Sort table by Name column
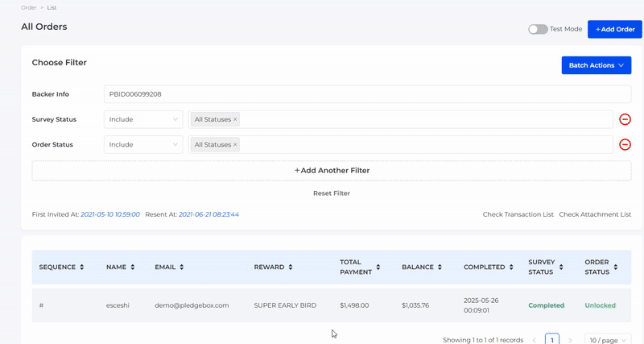The width and height of the screenshot is (644, 344). click(132, 267)
